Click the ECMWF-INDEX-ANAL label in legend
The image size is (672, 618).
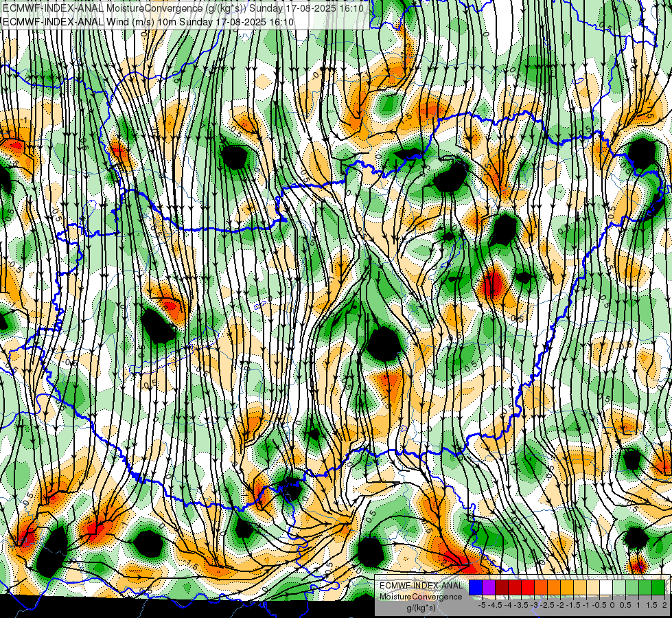(x=421, y=586)
